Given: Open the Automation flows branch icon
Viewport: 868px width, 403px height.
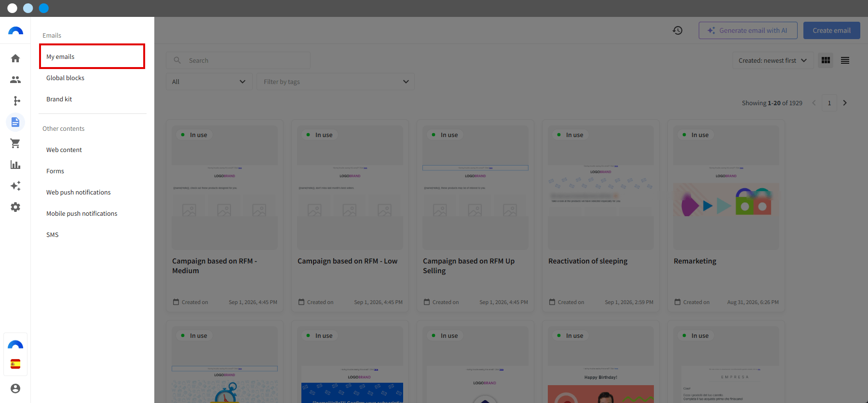Looking at the screenshot, I should (15, 101).
